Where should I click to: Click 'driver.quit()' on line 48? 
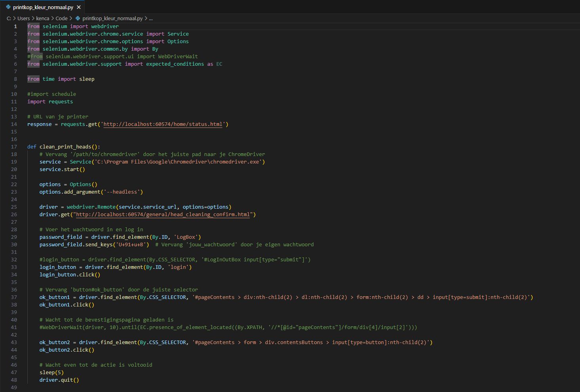(59, 380)
